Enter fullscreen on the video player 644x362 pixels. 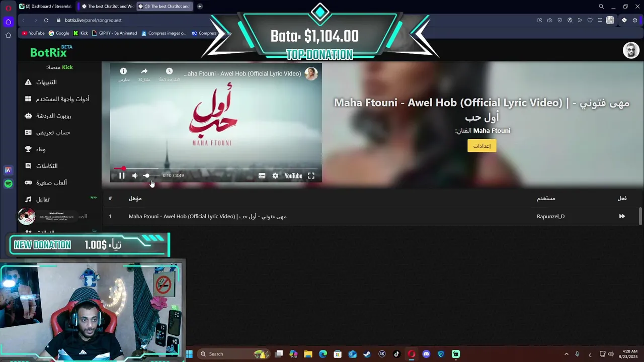point(311,175)
